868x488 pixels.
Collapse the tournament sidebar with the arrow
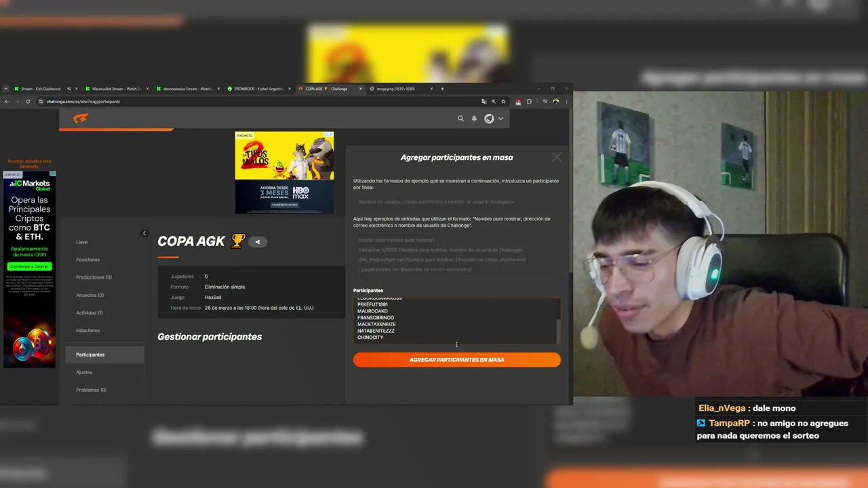(144, 233)
